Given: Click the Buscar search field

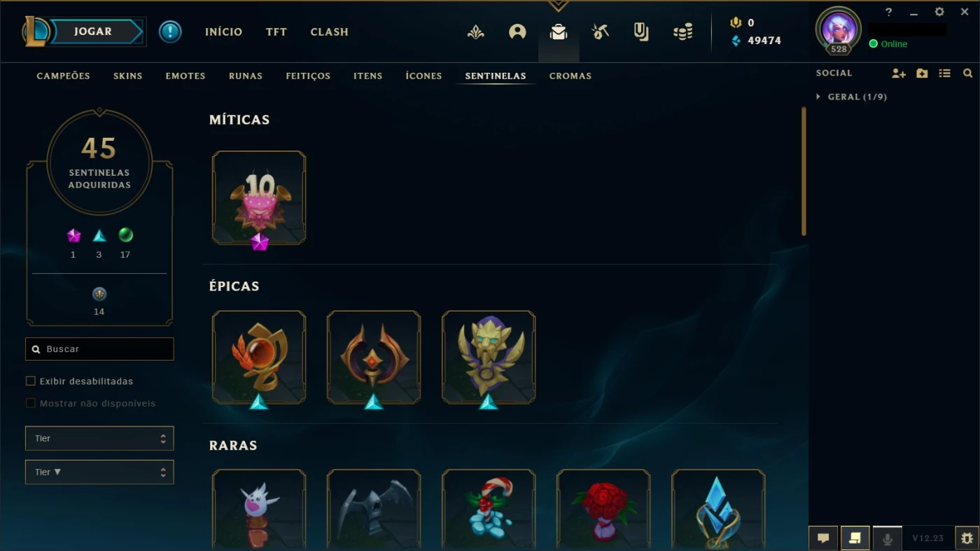Looking at the screenshot, I should 99,349.
